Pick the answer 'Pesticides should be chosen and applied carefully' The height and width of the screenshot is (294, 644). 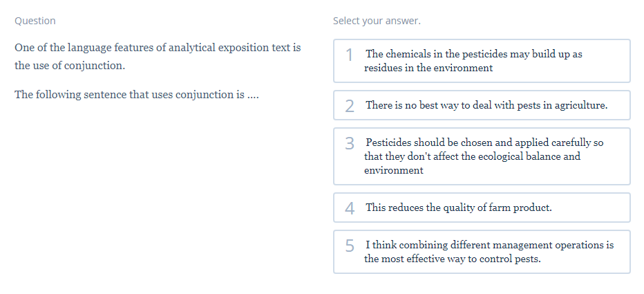click(x=482, y=156)
